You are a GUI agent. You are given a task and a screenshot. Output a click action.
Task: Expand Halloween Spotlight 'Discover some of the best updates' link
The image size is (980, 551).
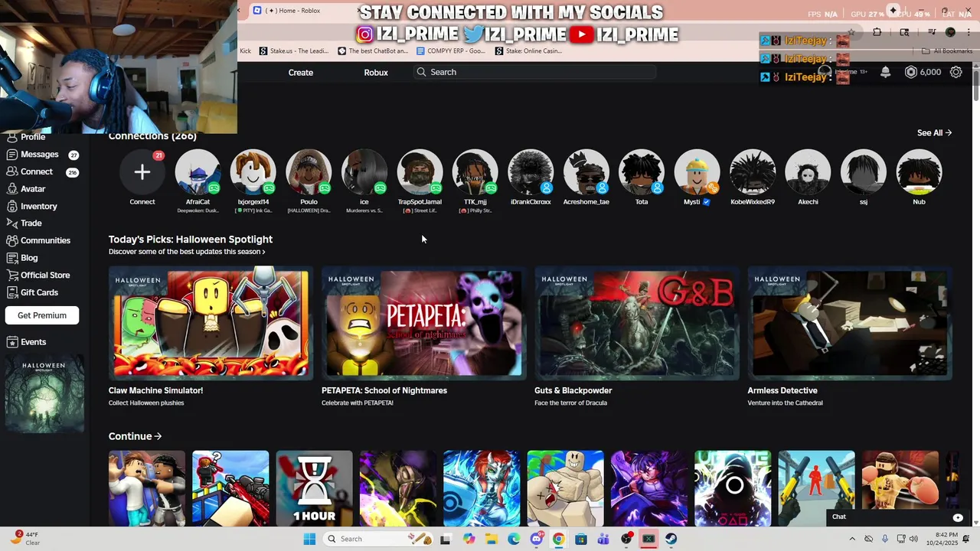(x=187, y=252)
